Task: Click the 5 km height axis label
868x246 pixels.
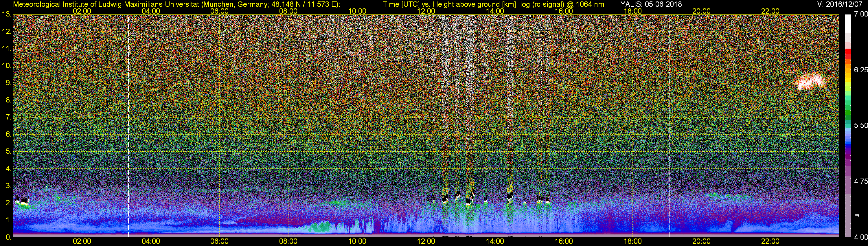Action: (8, 152)
